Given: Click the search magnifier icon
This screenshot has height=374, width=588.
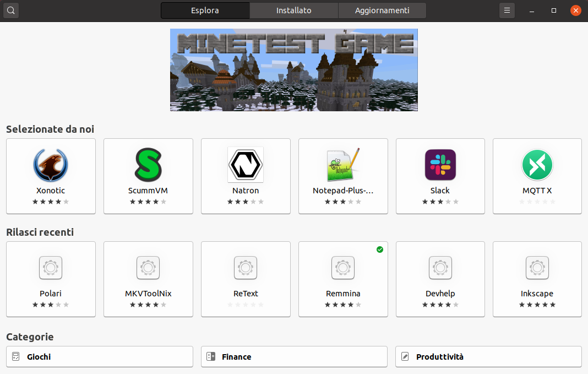Looking at the screenshot, I should pyautogui.click(x=10, y=10).
